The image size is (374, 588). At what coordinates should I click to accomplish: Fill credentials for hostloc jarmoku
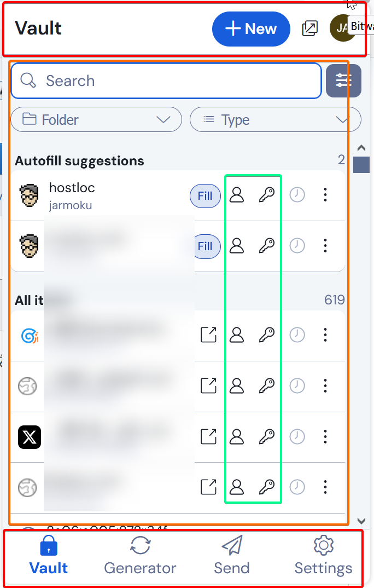click(205, 196)
